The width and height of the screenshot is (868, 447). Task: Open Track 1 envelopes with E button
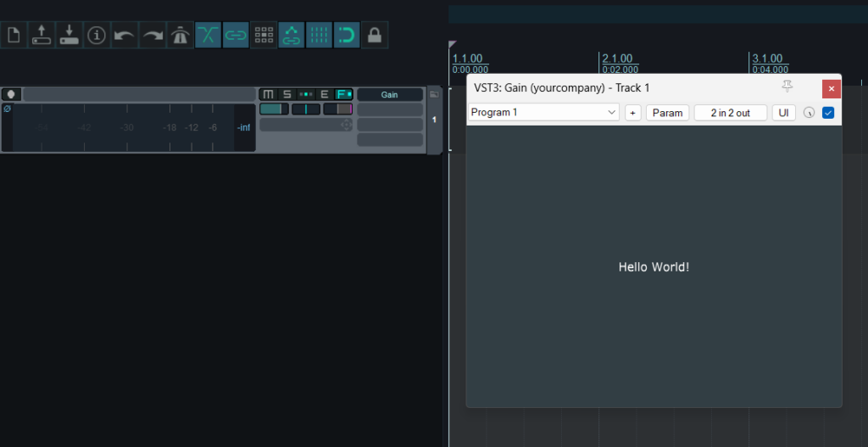point(325,94)
